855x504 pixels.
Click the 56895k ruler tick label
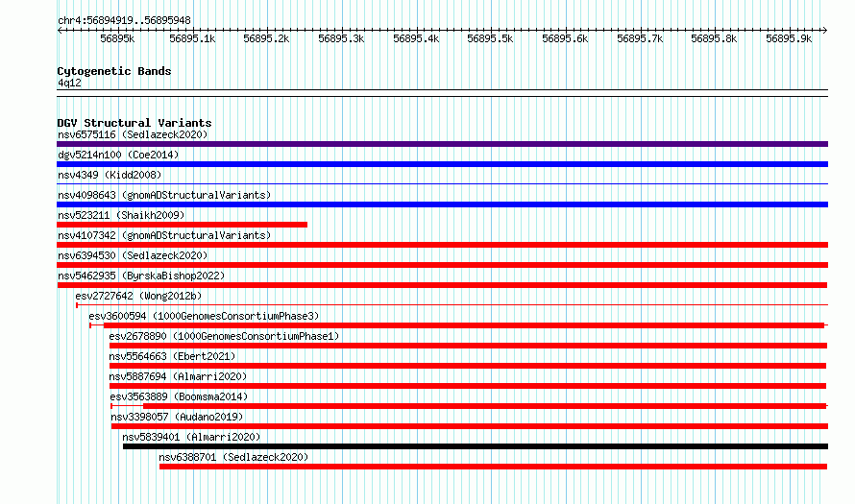(117, 38)
